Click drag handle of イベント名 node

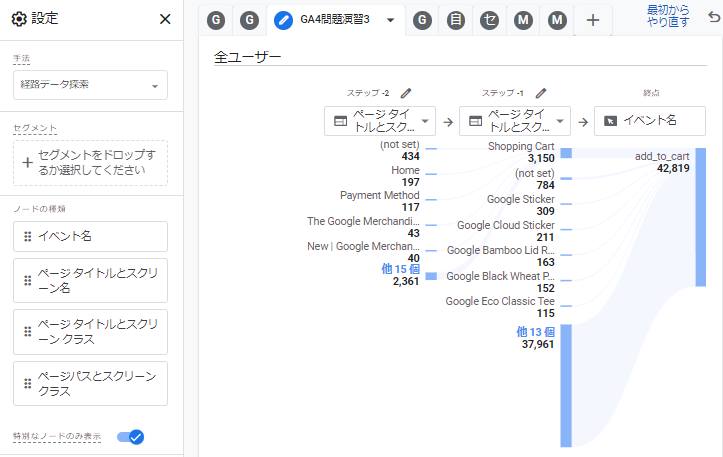pos(28,237)
